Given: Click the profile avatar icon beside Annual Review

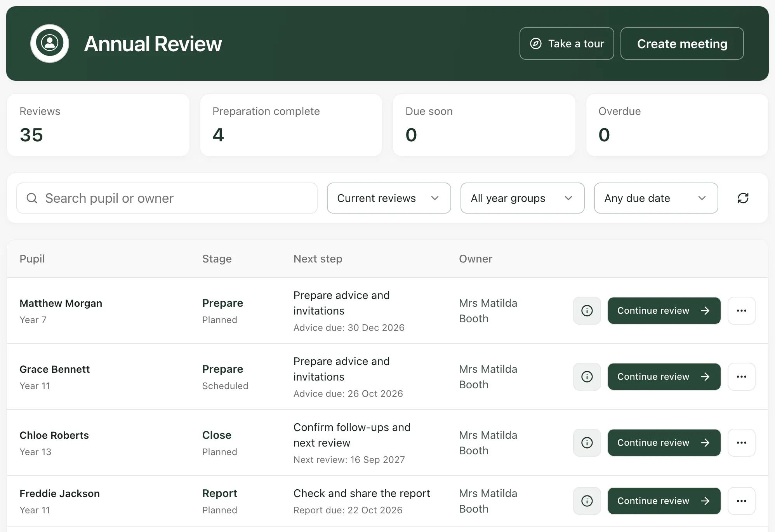Looking at the screenshot, I should [50, 43].
